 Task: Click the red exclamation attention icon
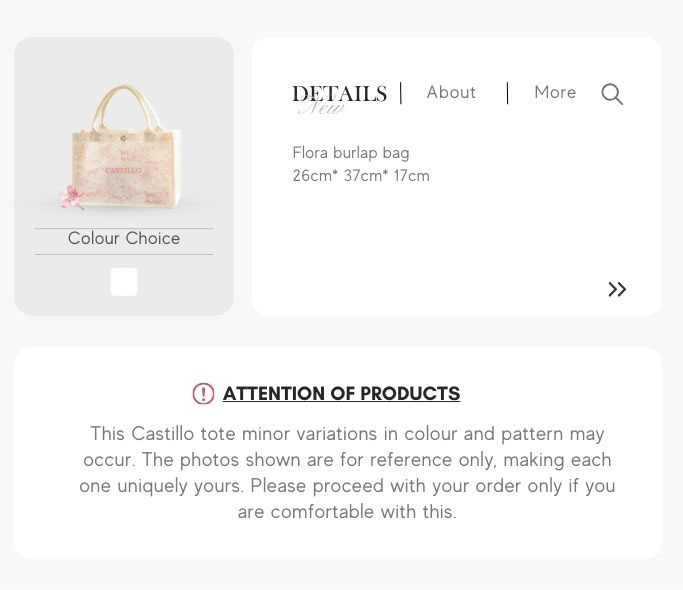pos(203,394)
